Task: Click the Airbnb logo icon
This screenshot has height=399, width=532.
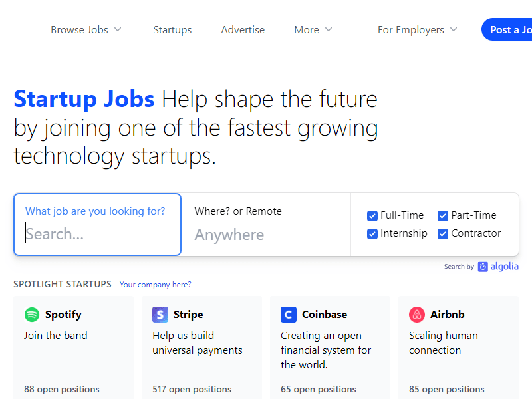Action: (x=417, y=315)
